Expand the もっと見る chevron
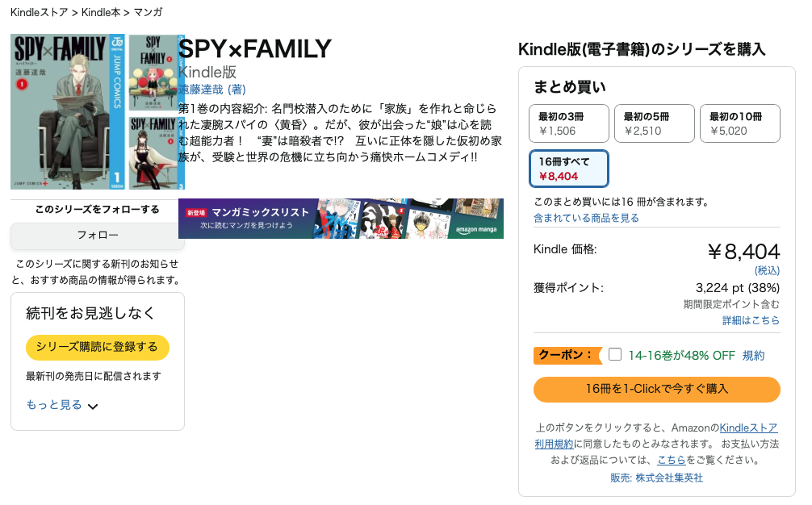This screenshot has width=812, height=505. click(93, 406)
